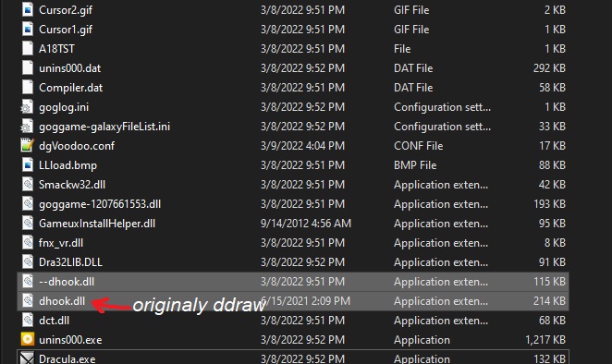Viewport: 612px width, 364px height.
Task: Click the Compiler.dat file icon
Action: tap(28, 88)
